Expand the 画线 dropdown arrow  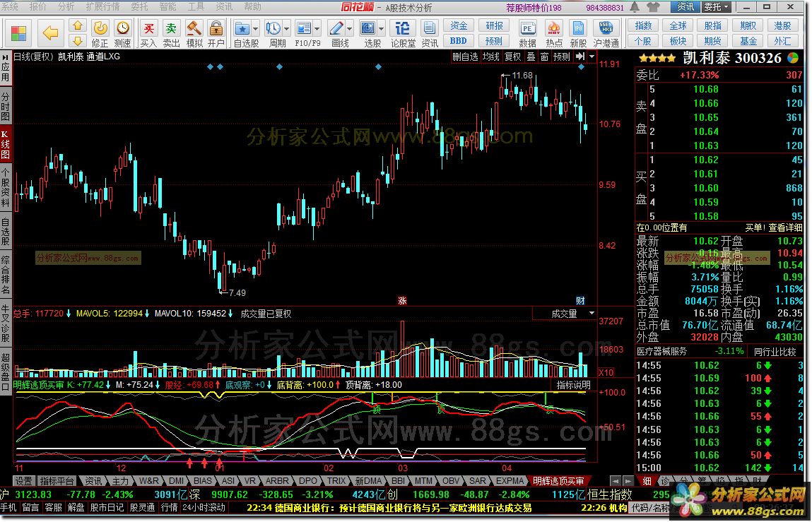(350, 29)
